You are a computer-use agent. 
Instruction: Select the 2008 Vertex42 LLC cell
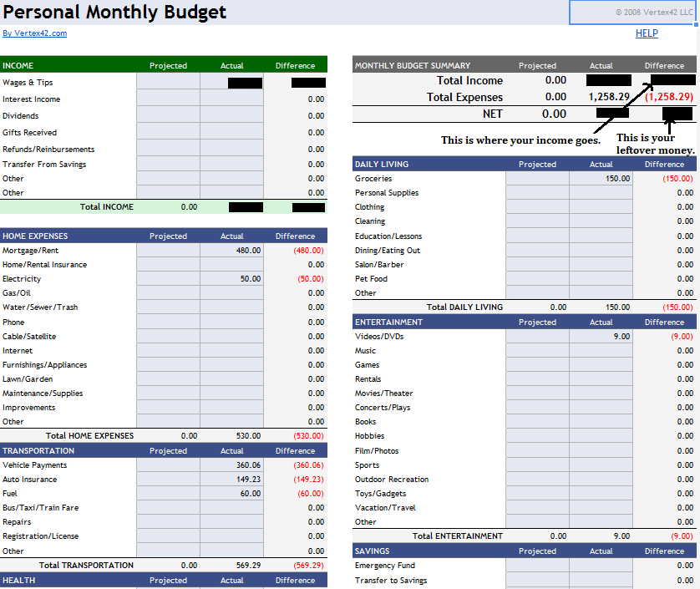632,12
